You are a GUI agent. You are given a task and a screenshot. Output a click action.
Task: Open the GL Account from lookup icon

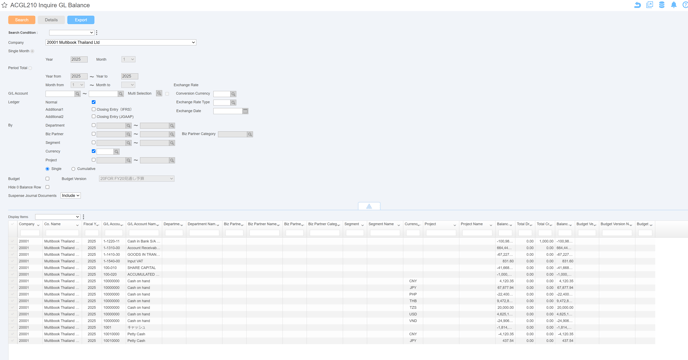click(x=77, y=94)
